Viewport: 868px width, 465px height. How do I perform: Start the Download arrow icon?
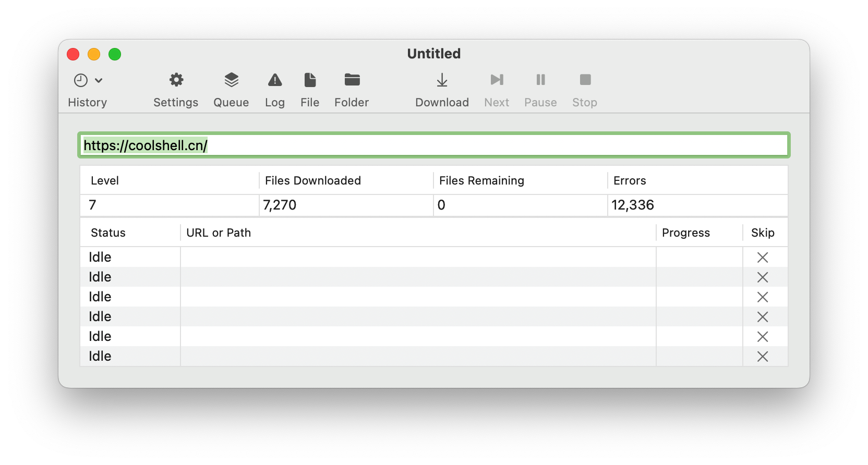click(442, 80)
